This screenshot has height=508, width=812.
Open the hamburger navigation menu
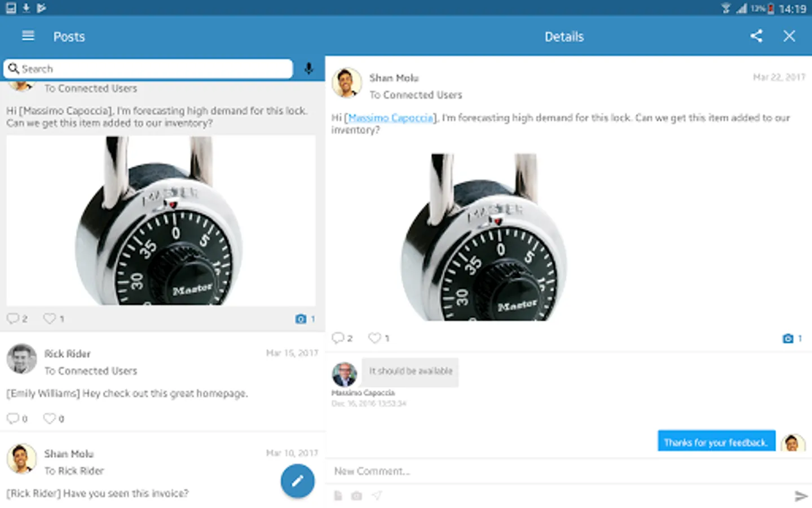click(28, 36)
